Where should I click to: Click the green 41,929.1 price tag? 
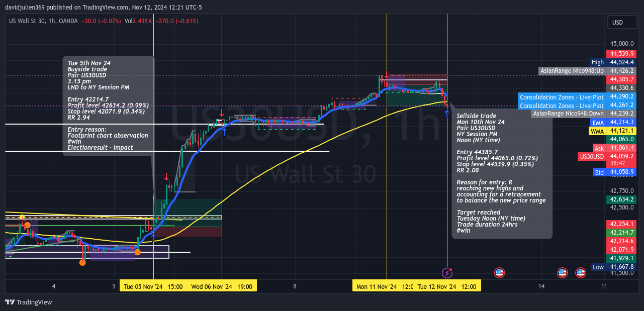tap(622, 258)
